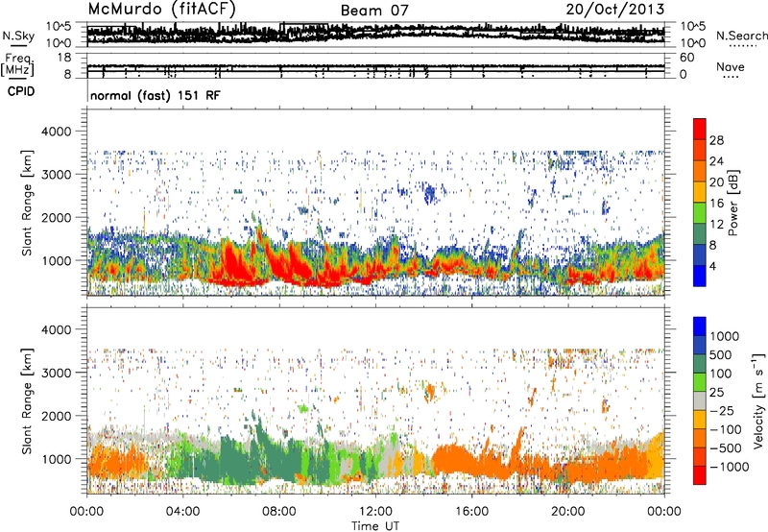Click the N.Search legend label
Screen dimensions: 768x532
(x=741, y=36)
